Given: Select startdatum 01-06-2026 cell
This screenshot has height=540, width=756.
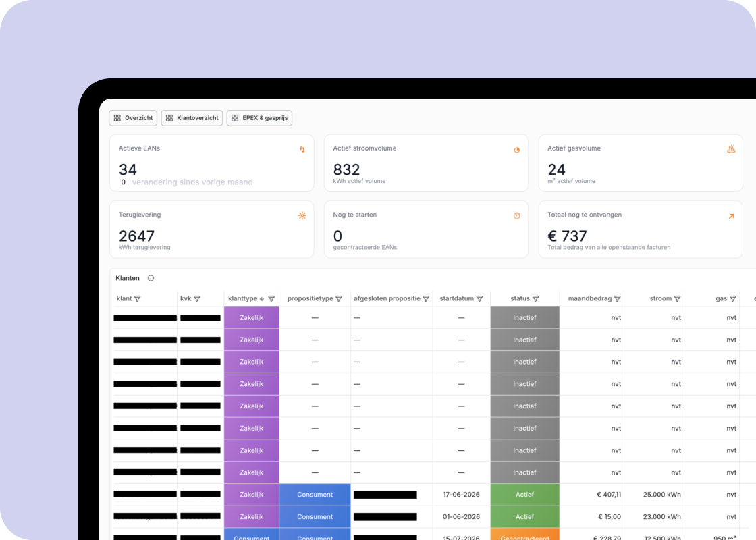Looking at the screenshot, I should click(462, 517).
